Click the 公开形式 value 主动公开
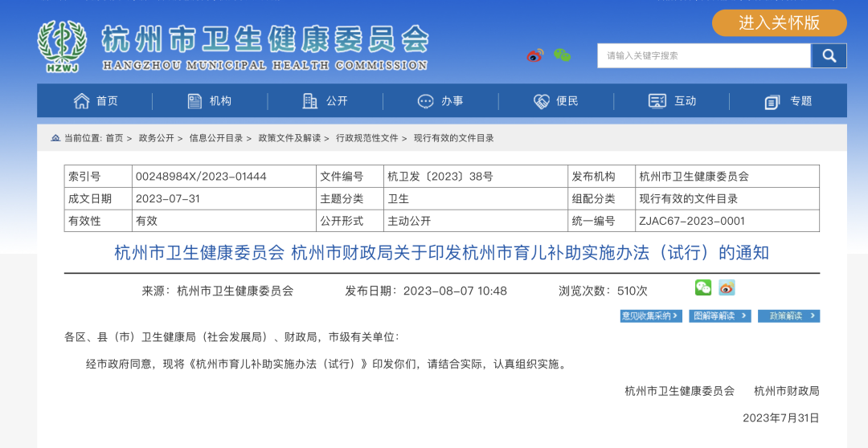 click(x=409, y=221)
